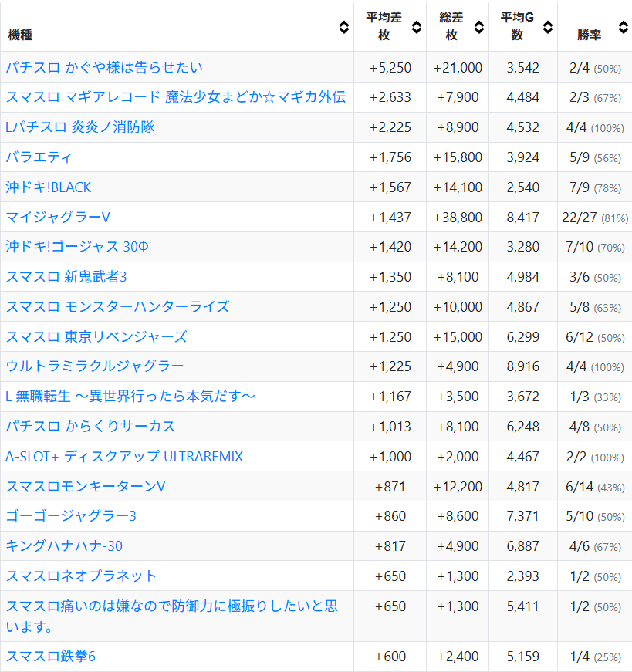This screenshot has width=632, height=672.
Task: Select the +8,600 total for ゴーゴージャグラー3
Action: pos(458,516)
